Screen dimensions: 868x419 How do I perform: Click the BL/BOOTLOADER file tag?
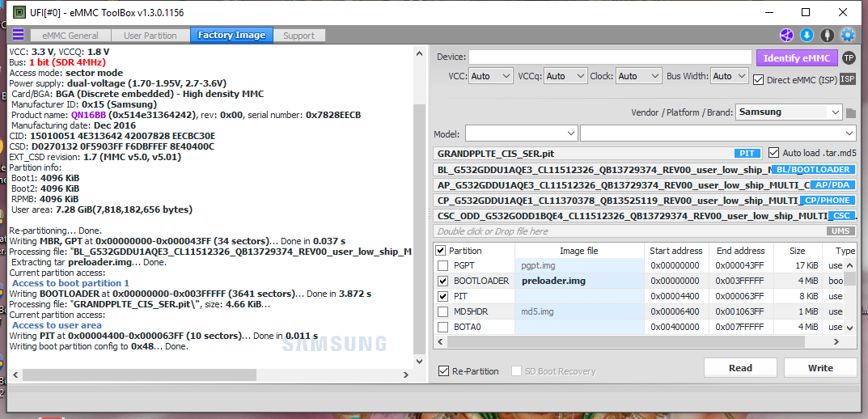[x=813, y=169]
